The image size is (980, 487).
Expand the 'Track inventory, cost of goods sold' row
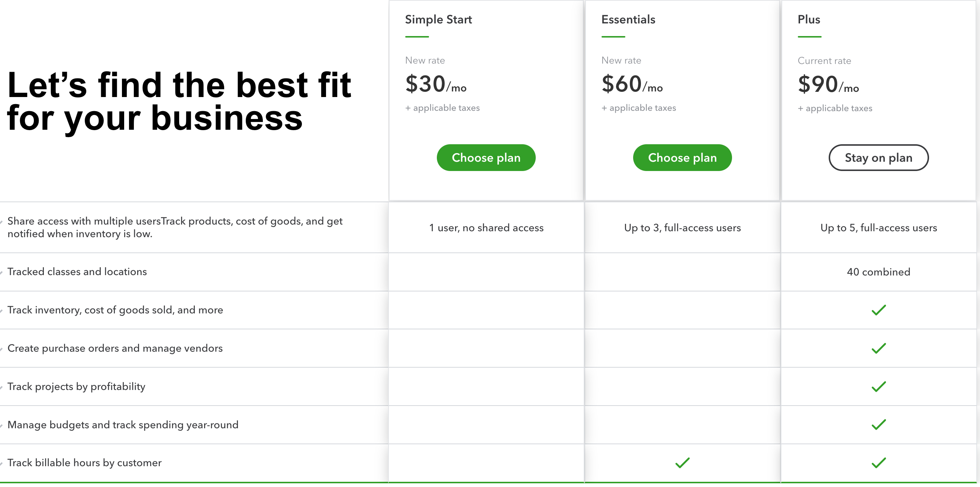click(2, 310)
